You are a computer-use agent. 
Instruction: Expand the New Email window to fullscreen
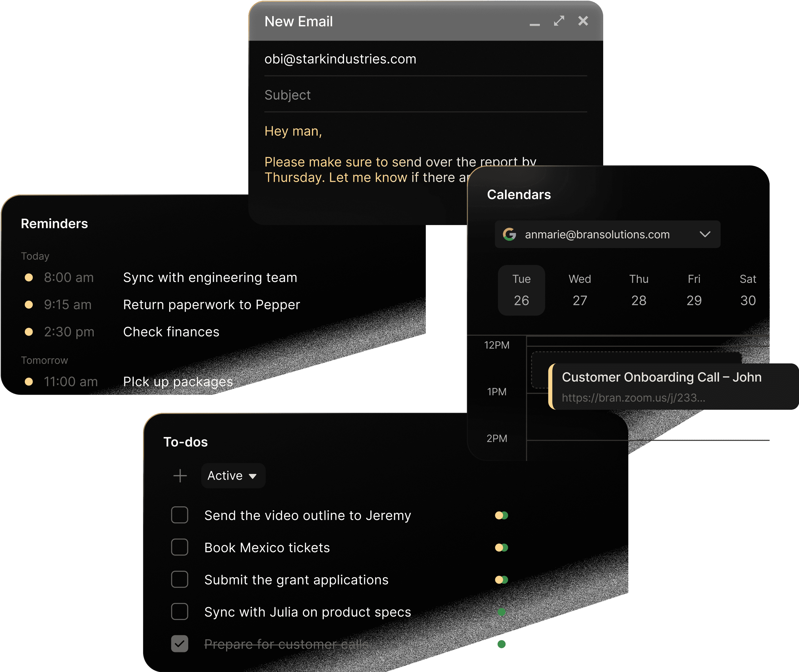click(x=559, y=21)
